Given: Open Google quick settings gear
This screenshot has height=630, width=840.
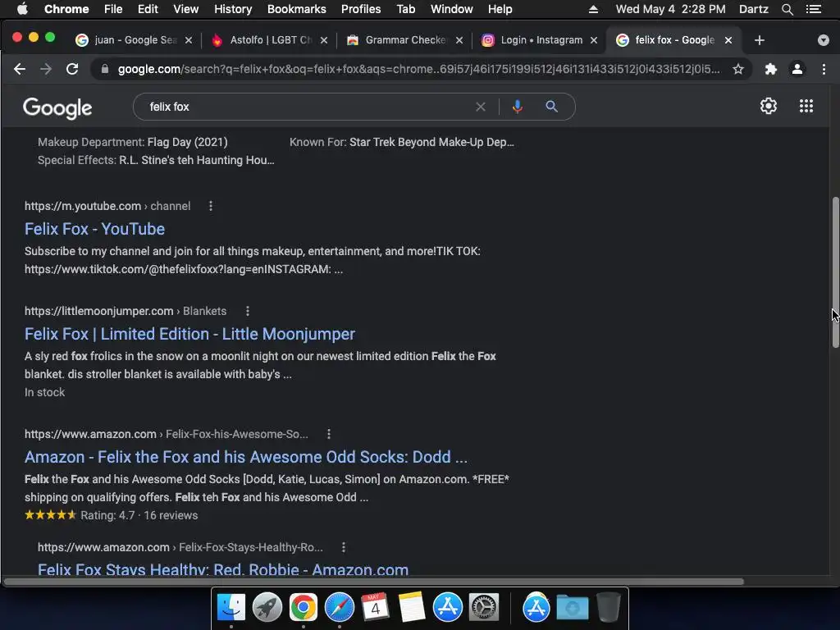Looking at the screenshot, I should [x=768, y=106].
